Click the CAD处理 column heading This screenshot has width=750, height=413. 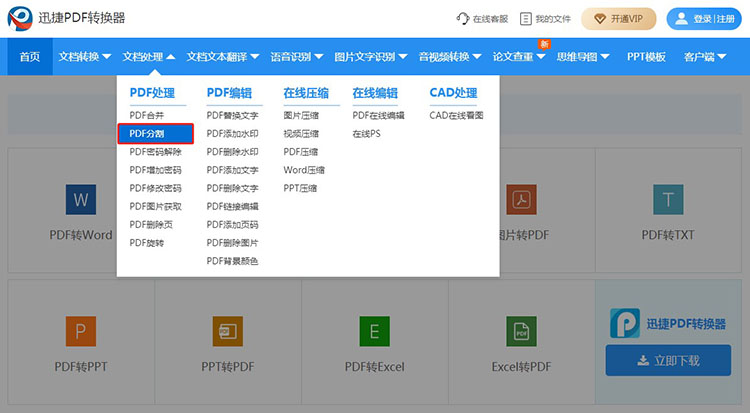click(x=453, y=92)
